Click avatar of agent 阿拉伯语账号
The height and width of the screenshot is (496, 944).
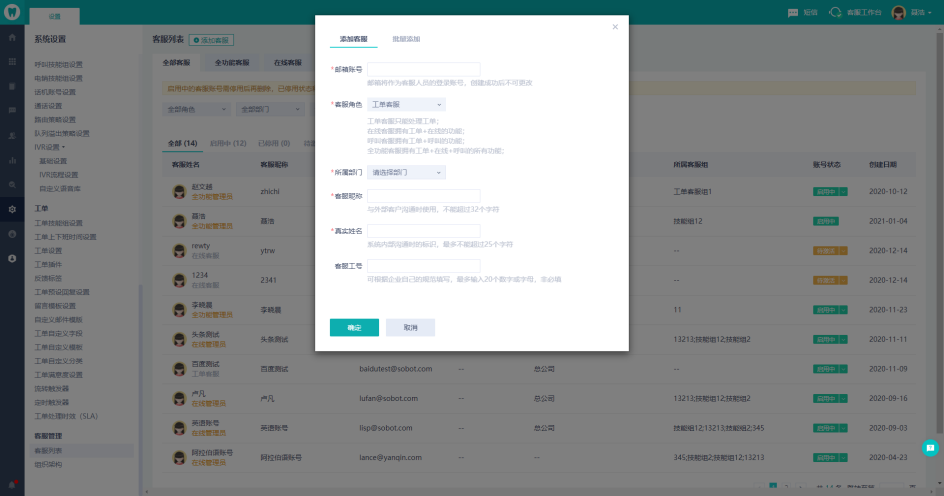179,457
